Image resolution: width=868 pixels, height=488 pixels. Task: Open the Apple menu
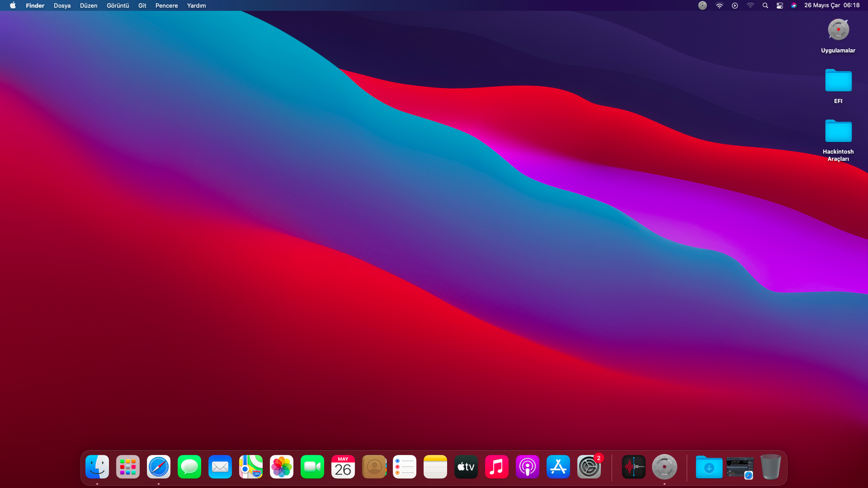[13, 5]
